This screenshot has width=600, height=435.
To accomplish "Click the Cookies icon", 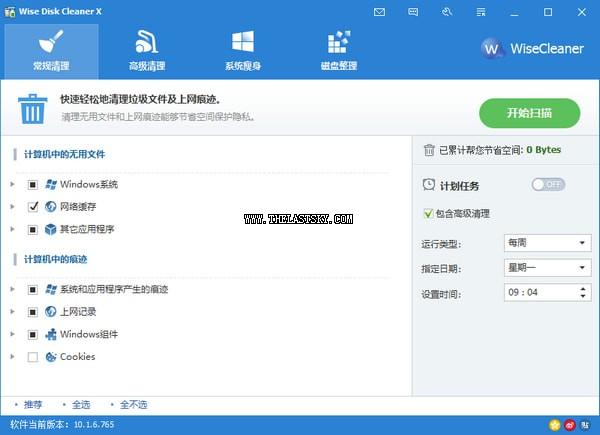I will point(51,357).
